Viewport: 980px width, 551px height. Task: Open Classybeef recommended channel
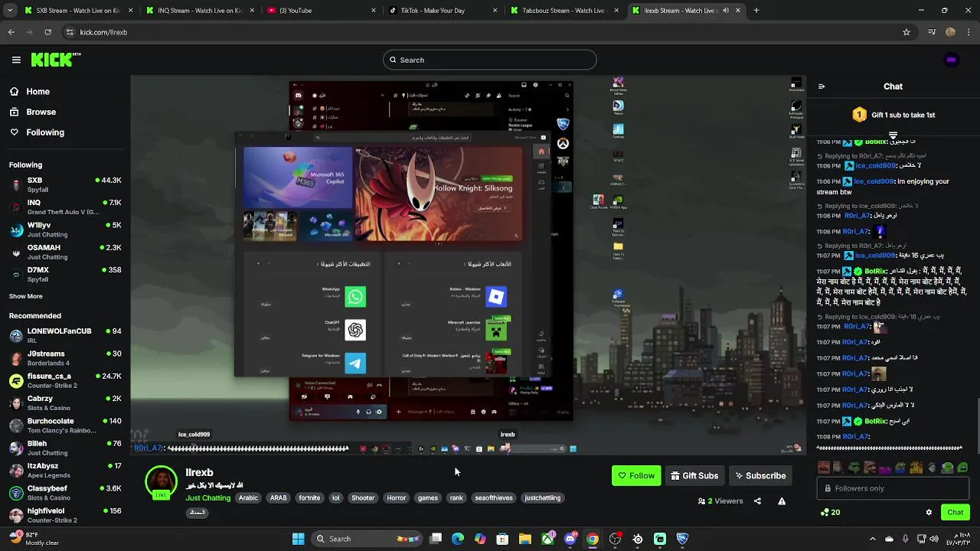[x=65, y=493]
